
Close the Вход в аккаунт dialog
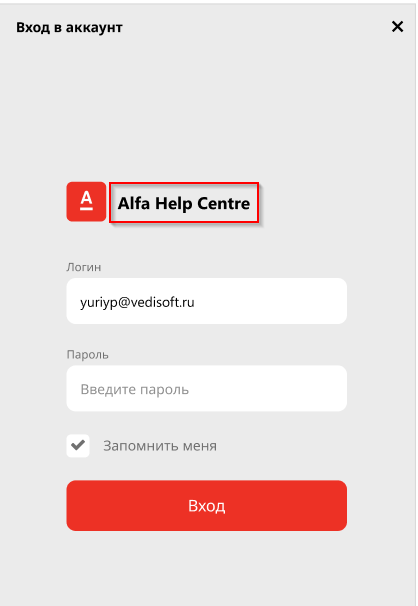[x=397, y=27]
